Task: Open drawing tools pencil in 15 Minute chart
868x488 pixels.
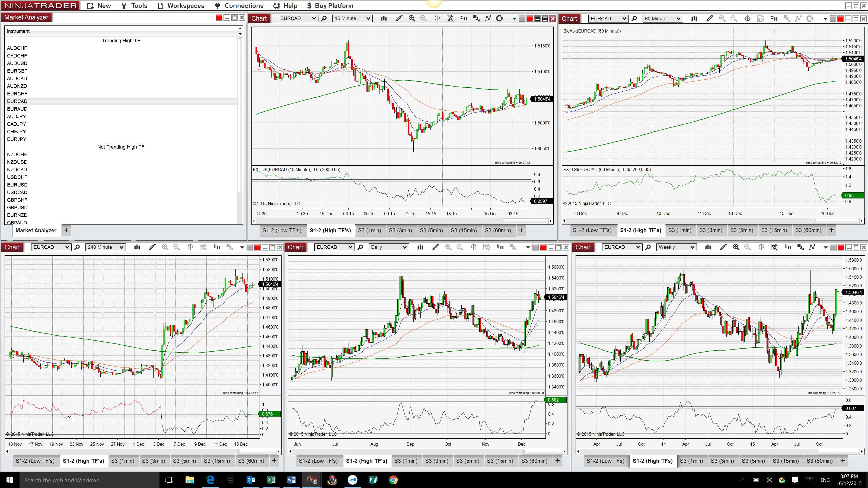Action: (x=399, y=18)
